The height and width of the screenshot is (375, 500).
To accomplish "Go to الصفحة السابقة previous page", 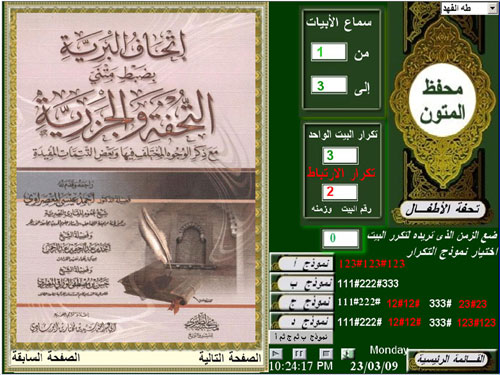I will click(x=46, y=358).
